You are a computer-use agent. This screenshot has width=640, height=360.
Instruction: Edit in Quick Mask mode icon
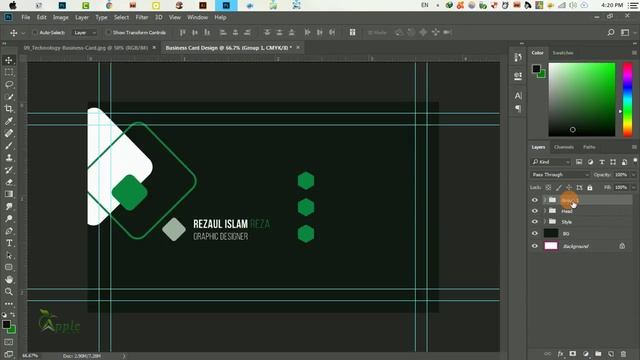pos(9,342)
